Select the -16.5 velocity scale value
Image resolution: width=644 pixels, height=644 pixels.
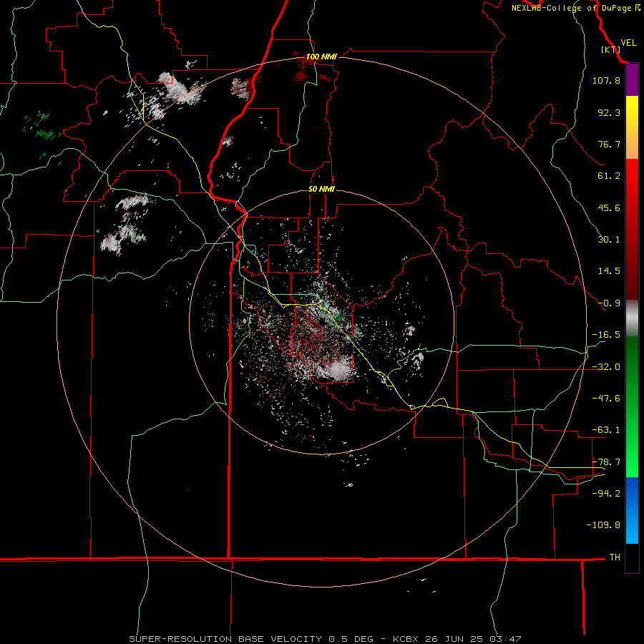606,335
